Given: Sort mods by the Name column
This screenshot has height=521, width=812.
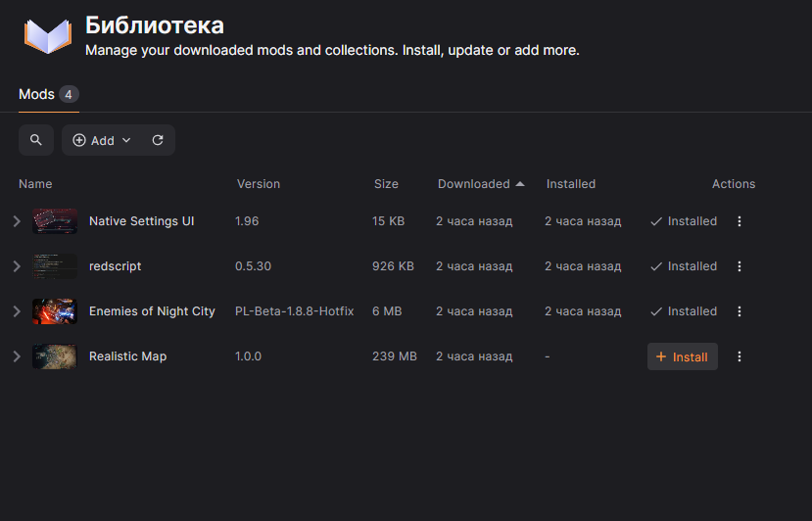Looking at the screenshot, I should [35, 184].
